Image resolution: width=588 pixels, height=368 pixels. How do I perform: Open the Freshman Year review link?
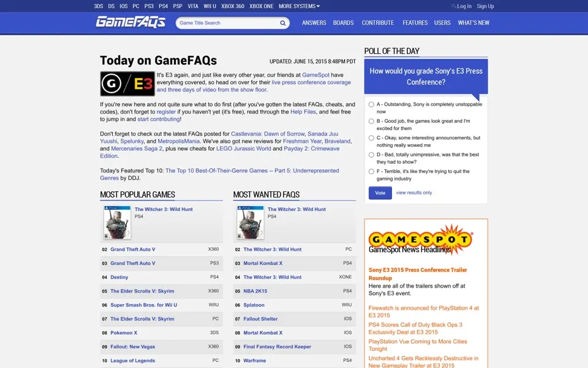302,141
